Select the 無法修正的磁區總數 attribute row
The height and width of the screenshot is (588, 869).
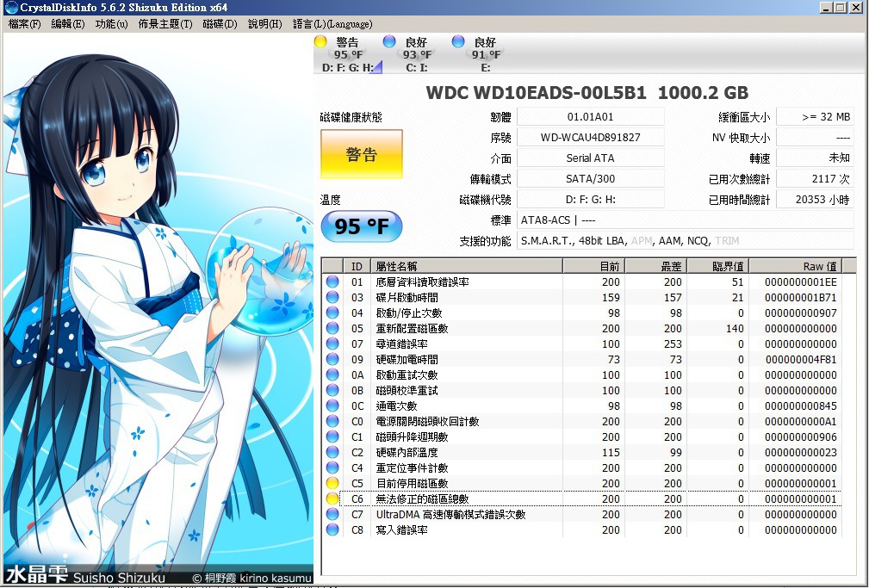[581, 498]
